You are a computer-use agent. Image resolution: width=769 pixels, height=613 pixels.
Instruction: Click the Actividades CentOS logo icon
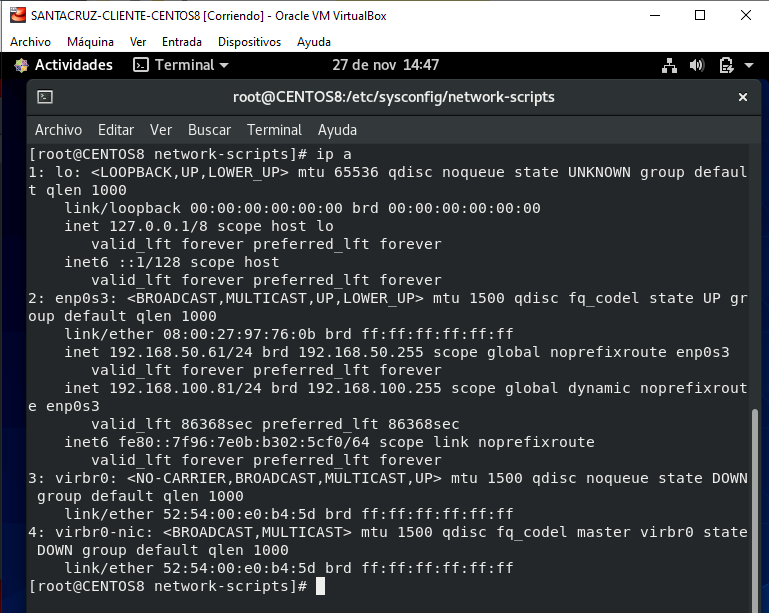tap(22, 65)
